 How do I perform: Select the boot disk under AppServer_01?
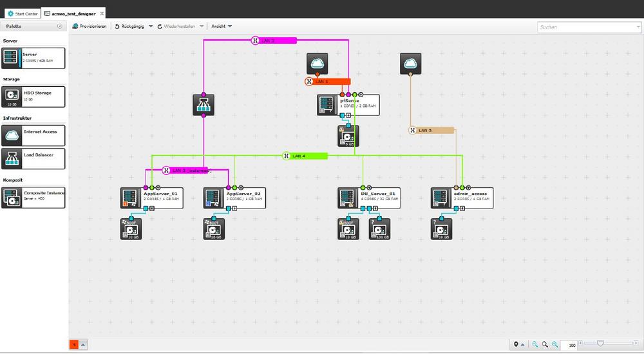point(131,228)
